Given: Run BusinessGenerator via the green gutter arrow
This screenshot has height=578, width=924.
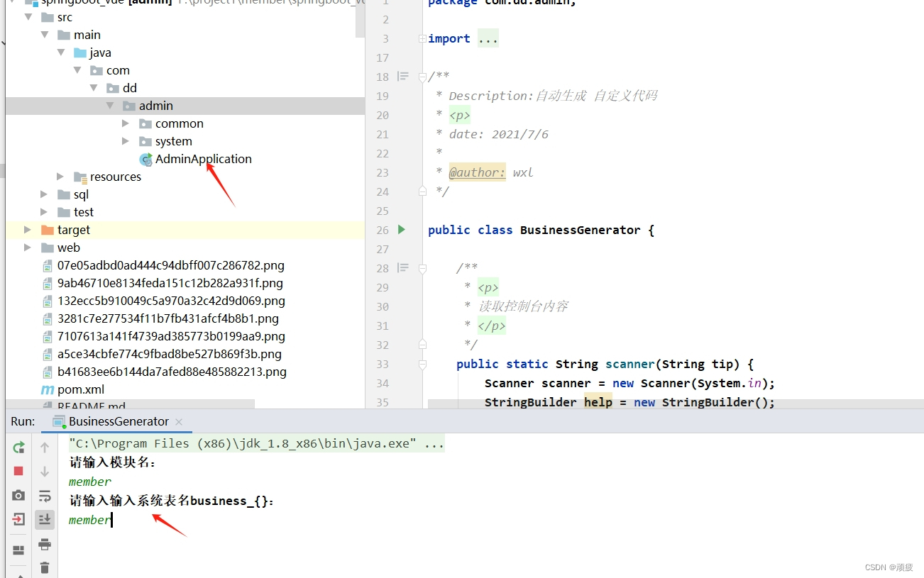Looking at the screenshot, I should (402, 229).
